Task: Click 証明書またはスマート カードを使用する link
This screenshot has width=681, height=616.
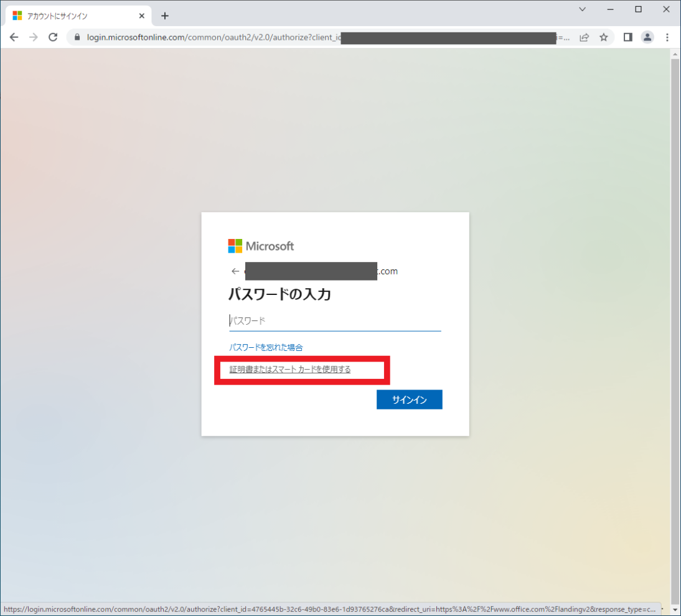Action: tap(289, 370)
